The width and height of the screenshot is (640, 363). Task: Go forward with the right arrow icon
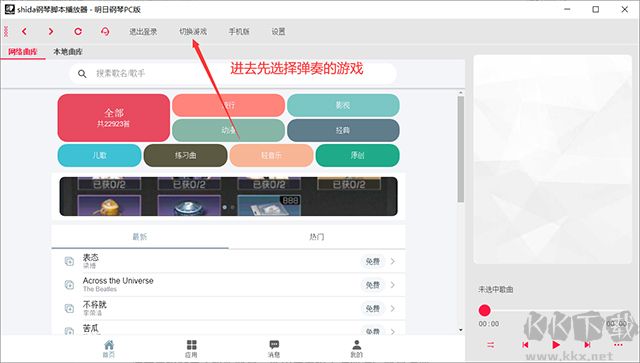[x=51, y=31]
